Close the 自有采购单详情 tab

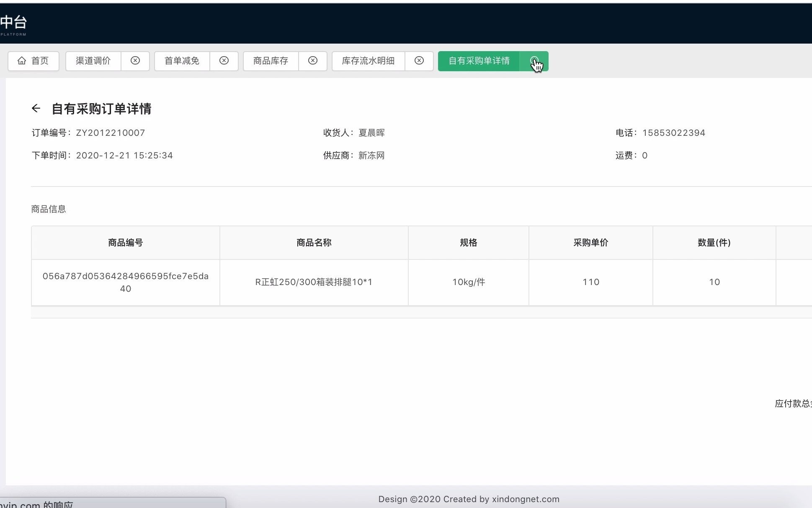534,61
